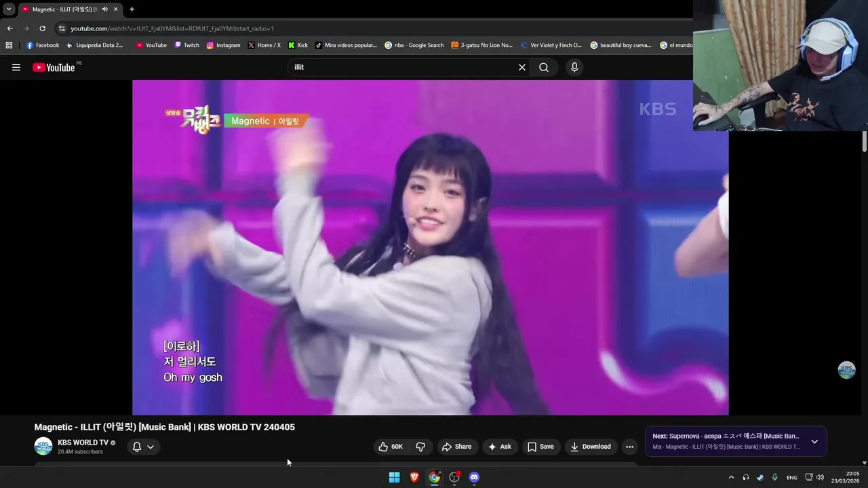
Task: Open the 'beautiful boy cueva' bookmark
Action: (620, 45)
